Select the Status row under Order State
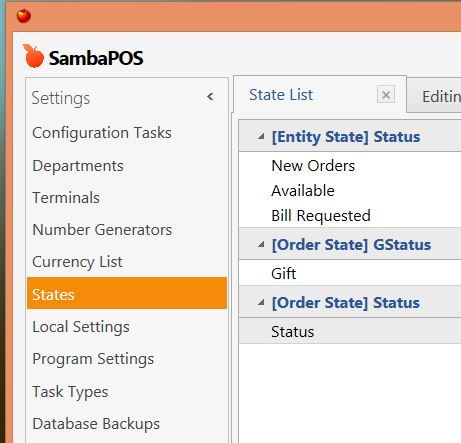Image resolution: width=461 pixels, height=443 pixels. (x=350, y=331)
